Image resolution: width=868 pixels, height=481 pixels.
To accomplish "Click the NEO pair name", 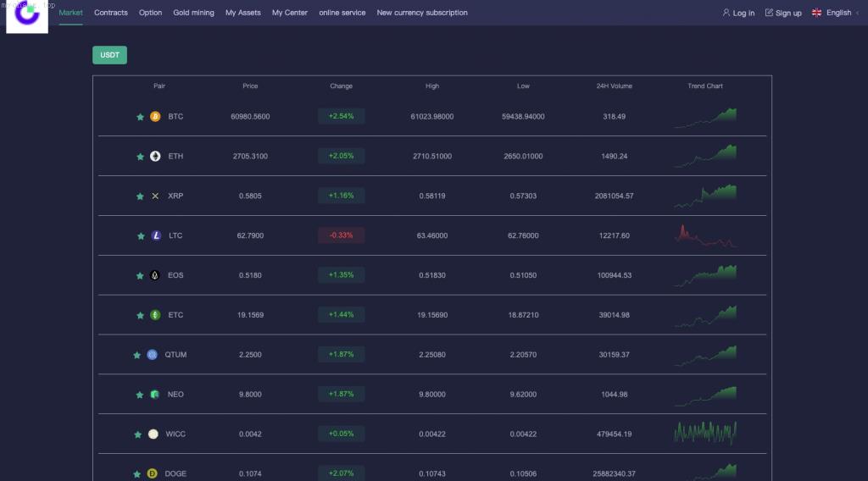I will click(175, 395).
